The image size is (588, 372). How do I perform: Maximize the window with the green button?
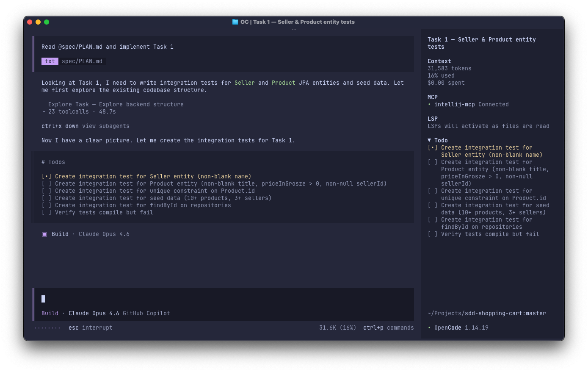pyautogui.click(x=47, y=22)
